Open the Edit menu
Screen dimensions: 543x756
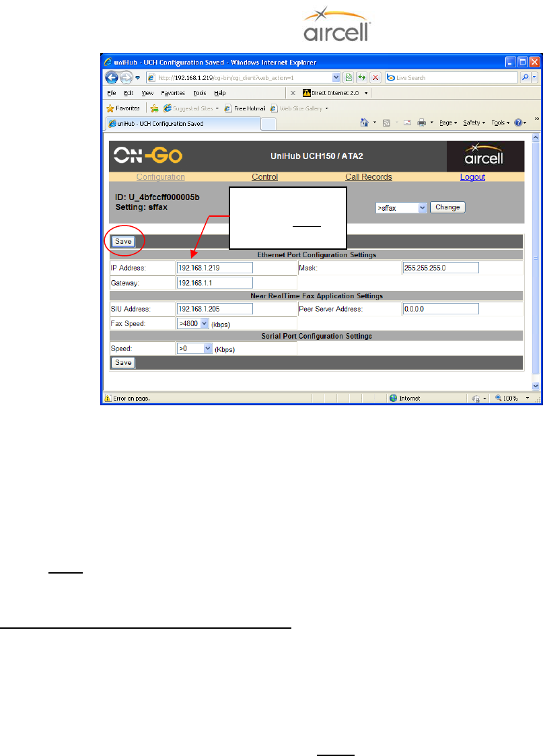point(128,93)
